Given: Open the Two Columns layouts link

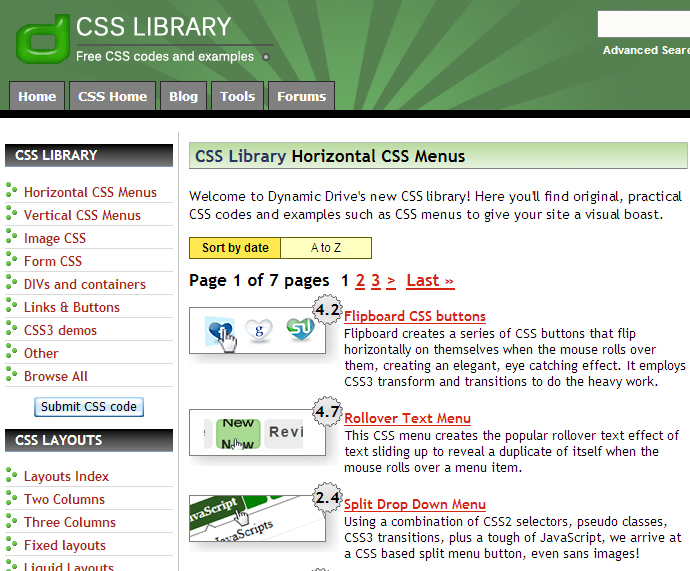Looking at the screenshot, I should [x=64, y=499].
